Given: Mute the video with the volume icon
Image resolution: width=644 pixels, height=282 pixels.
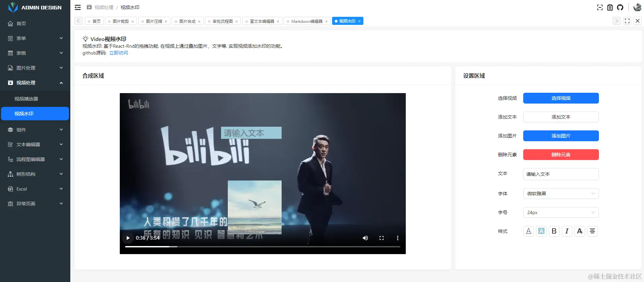Looking at the screenshot, I should (x=365, y=238).
